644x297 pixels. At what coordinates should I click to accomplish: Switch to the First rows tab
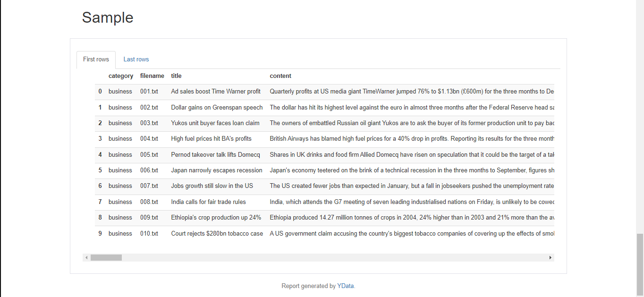(x=96, y=59)
